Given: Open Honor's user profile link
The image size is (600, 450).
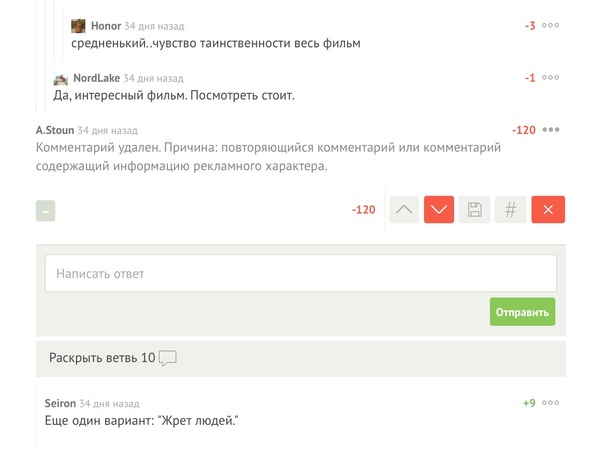Looking at the screenshot, I should pos(106,26).
